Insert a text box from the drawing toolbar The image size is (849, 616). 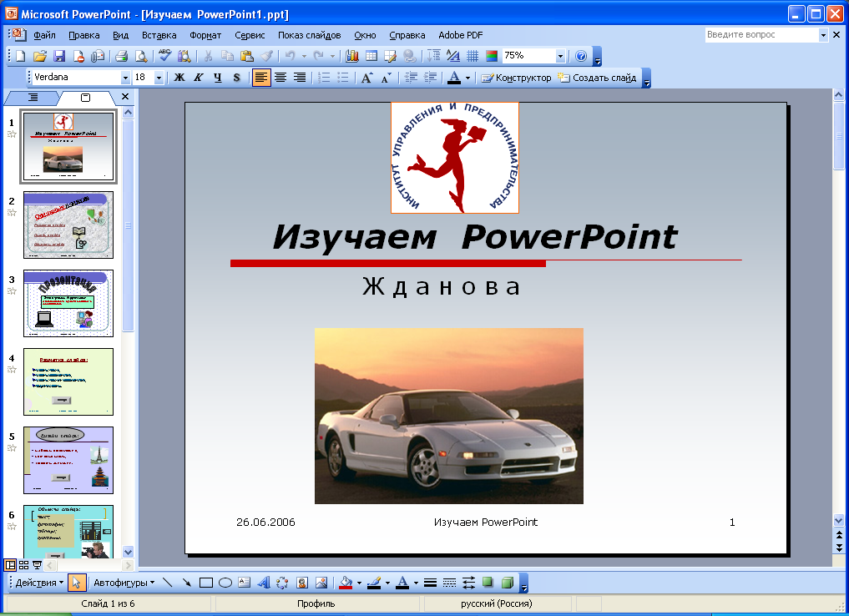[245, 583]
